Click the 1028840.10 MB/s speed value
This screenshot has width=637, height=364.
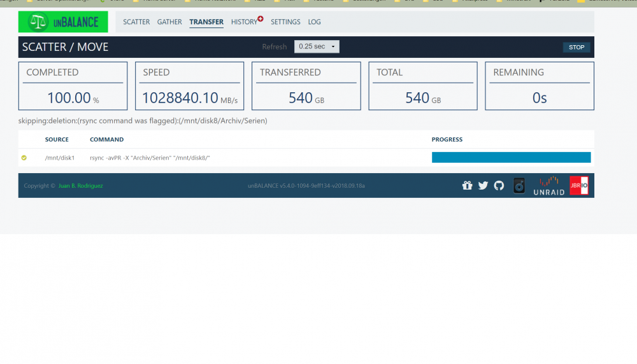pos(190,98)
